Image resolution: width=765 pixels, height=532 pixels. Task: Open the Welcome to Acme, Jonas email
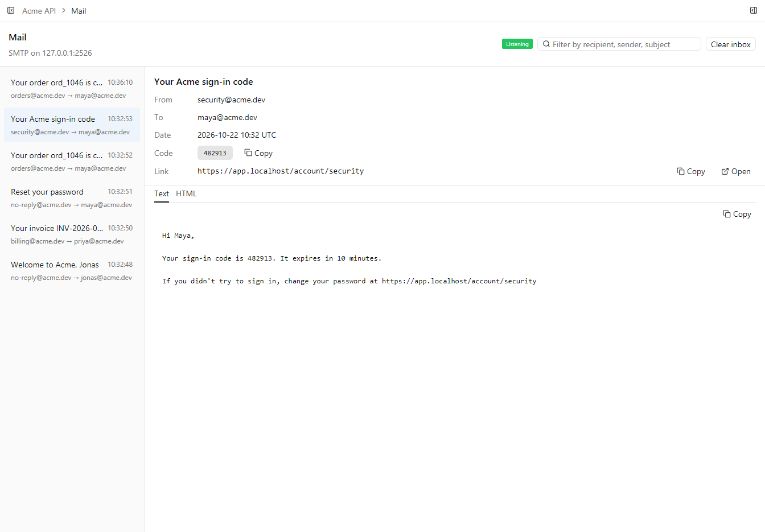(72, 271)
